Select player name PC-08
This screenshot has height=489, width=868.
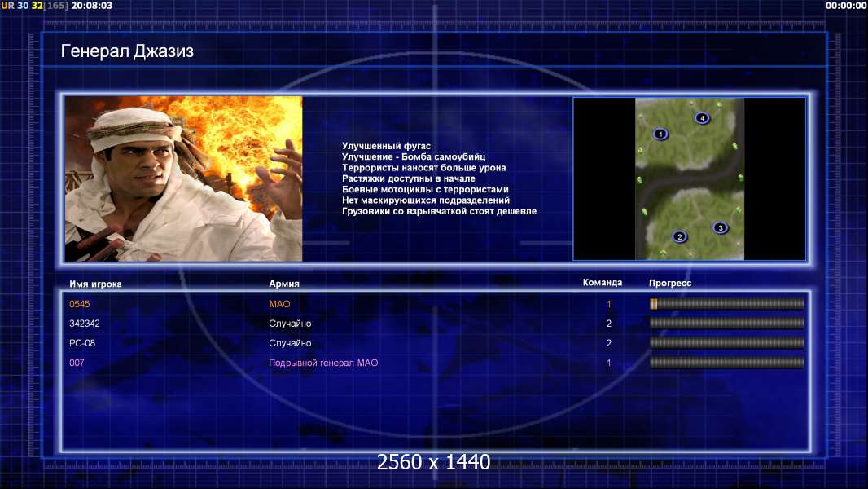pyautogui.click(x=82, y=343)
